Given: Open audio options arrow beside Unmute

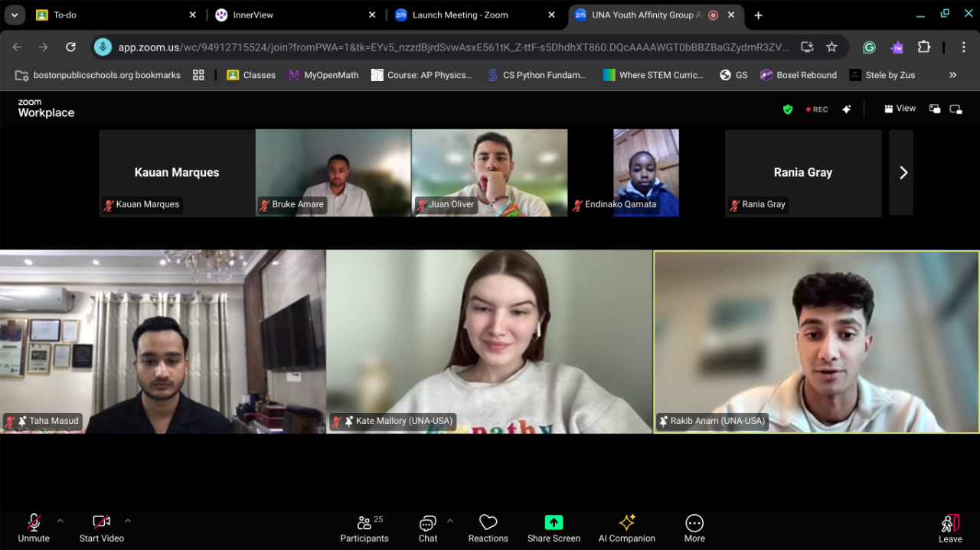Looking at the screenshot, I should (x=60, y=521).
